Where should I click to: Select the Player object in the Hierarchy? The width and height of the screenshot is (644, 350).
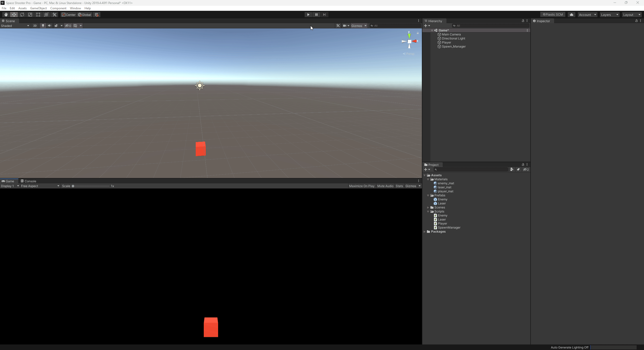click(446, 42)
